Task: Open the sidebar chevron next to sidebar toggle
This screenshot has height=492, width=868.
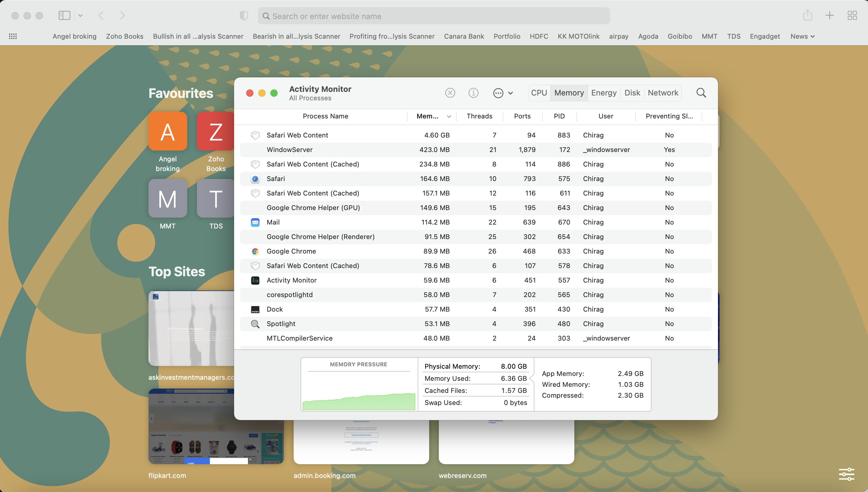Action: pyautogui.click(x=80, y=15)
